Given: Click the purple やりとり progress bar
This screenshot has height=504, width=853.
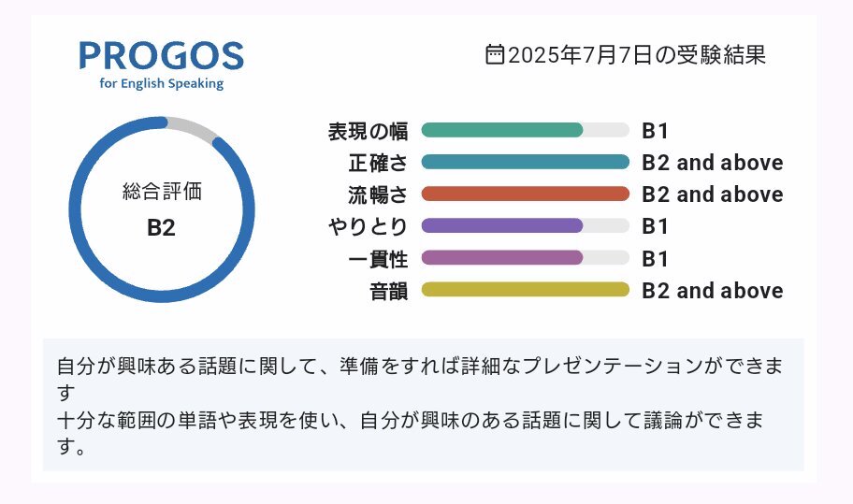Looking at the screenshot, I should point(526,225).
